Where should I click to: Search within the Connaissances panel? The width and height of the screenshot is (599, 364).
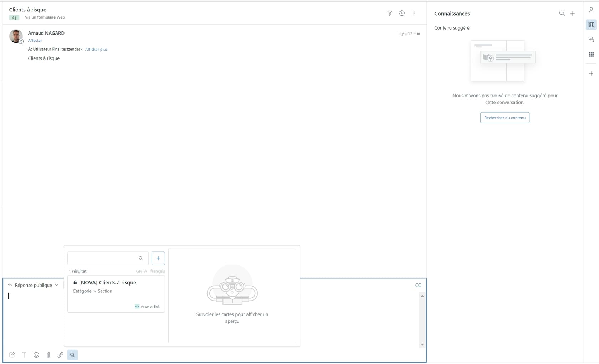point(562,13)
